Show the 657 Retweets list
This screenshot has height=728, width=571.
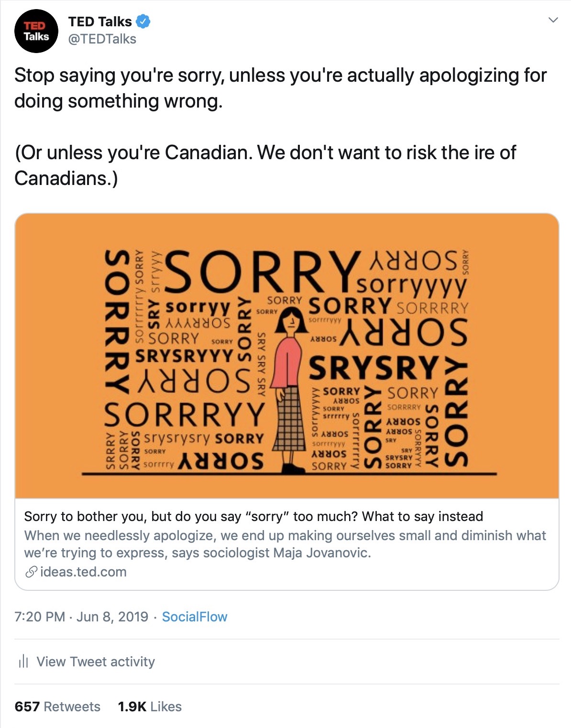57,706
